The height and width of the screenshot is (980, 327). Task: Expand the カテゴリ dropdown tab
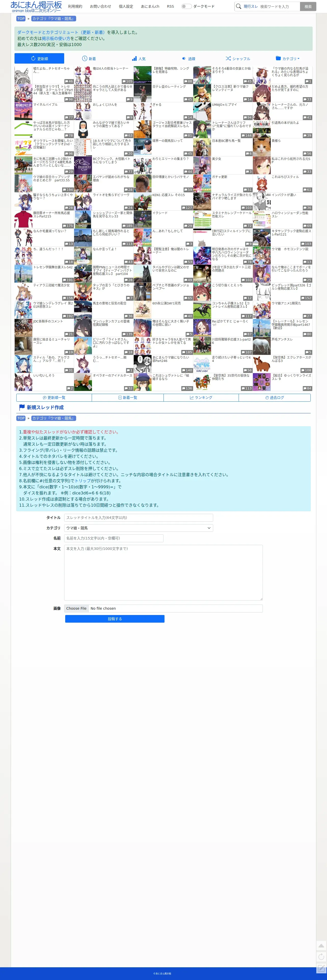coord(287,58)
